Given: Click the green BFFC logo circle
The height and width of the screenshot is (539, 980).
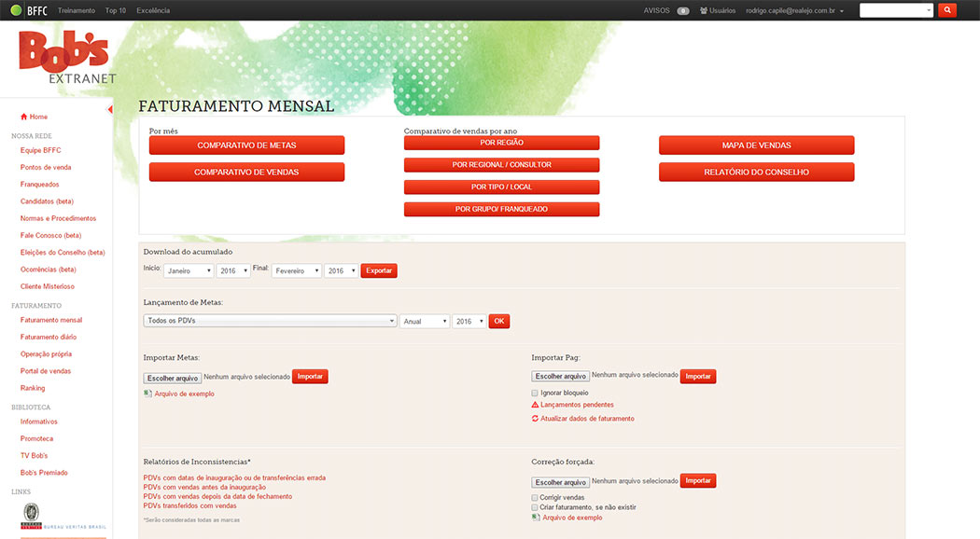Looking at the screenshot, I should coord(16,10).
